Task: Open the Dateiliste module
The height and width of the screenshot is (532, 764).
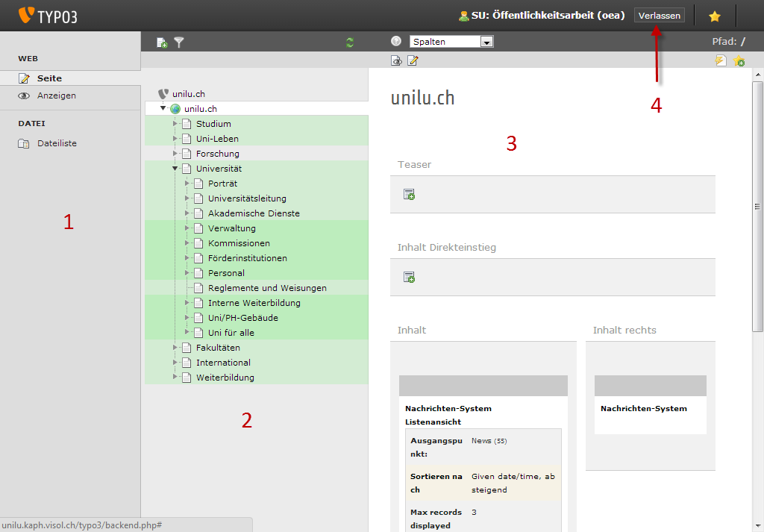Action: 70,143
